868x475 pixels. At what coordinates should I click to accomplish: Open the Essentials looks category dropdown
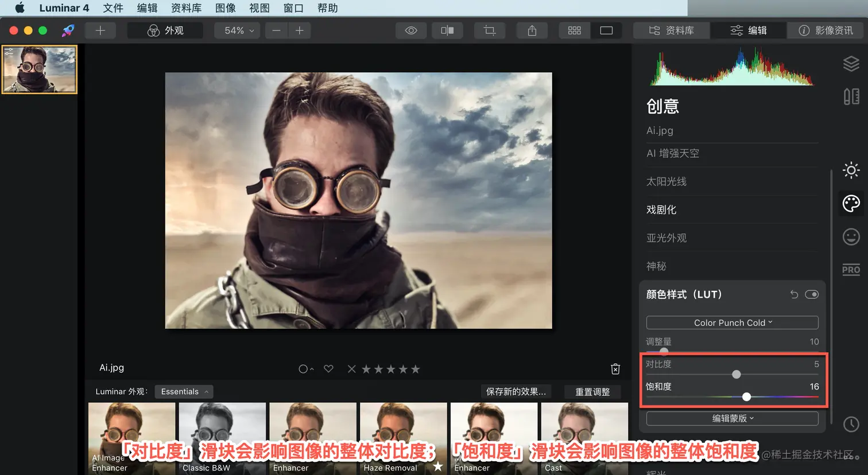[x=184, y=392]
